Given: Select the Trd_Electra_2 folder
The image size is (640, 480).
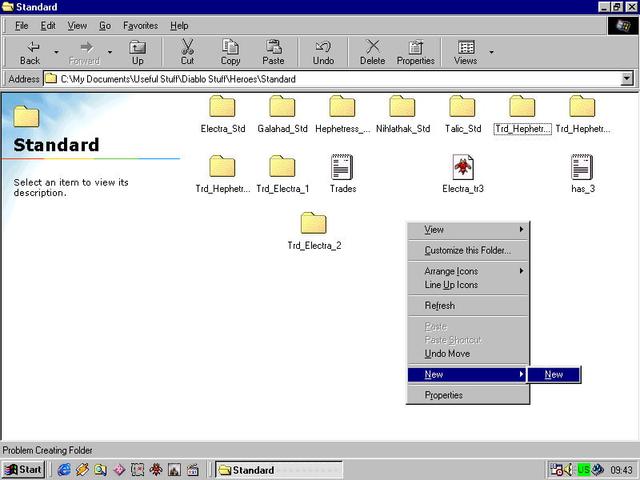Looking at the screenshot, I should 314,231.
